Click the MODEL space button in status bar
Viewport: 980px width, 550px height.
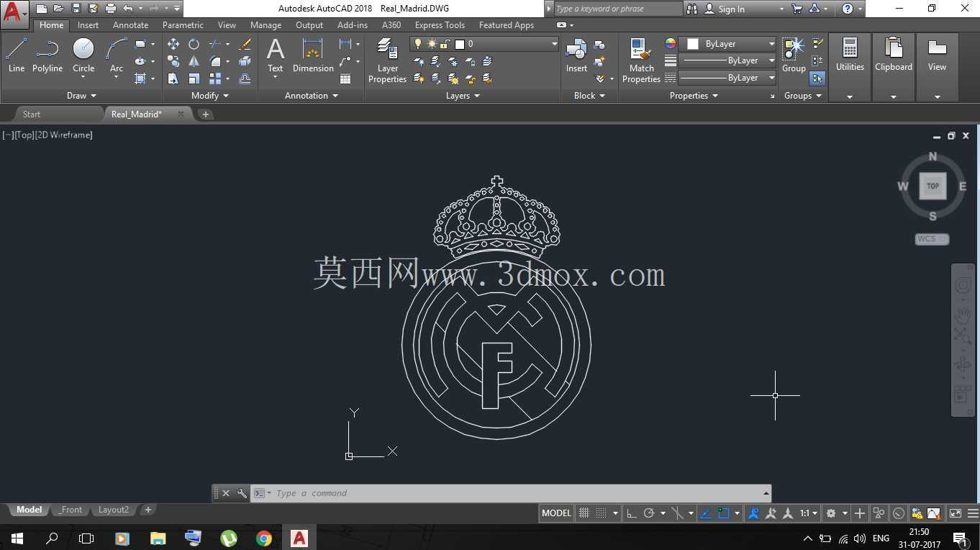[556, 513]
